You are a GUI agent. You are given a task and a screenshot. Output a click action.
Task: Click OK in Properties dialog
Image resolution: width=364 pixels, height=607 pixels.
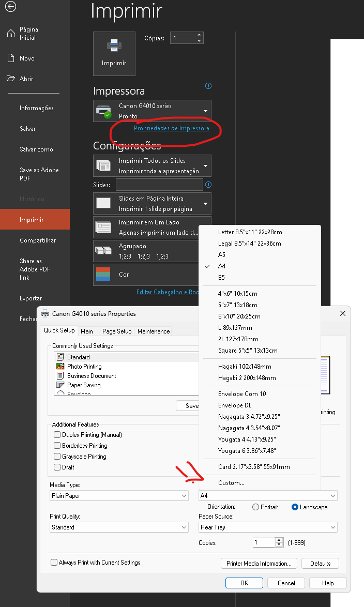pyautogui.click(x=245, y=583)
